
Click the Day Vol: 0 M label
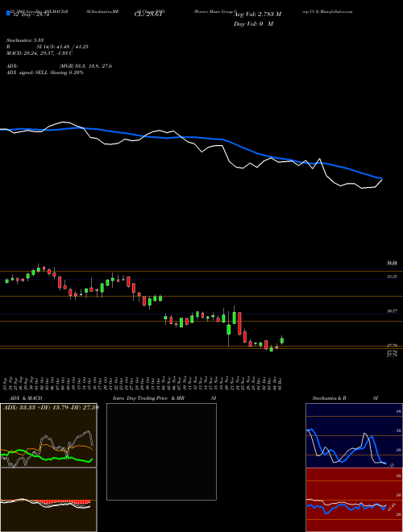point(253,24)
